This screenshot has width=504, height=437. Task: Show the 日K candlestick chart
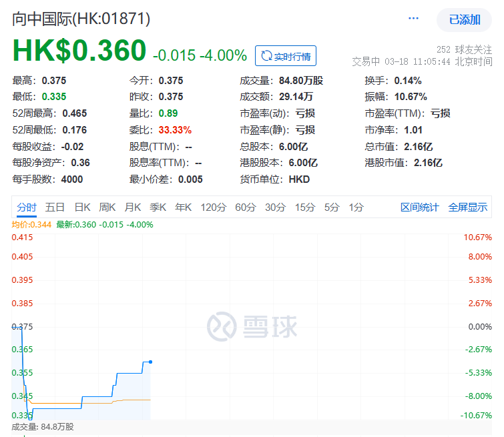(x=82, y=207)
